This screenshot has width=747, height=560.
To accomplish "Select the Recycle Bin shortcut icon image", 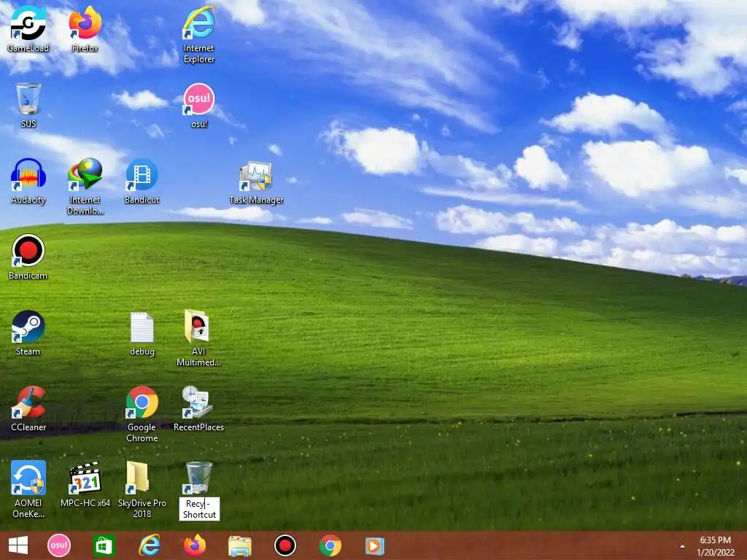I will coord(198,478).
